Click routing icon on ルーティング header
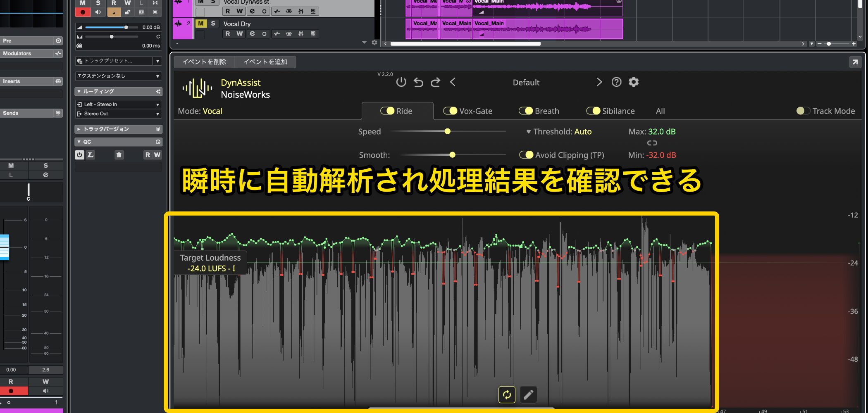 click(x=158, y=91)
